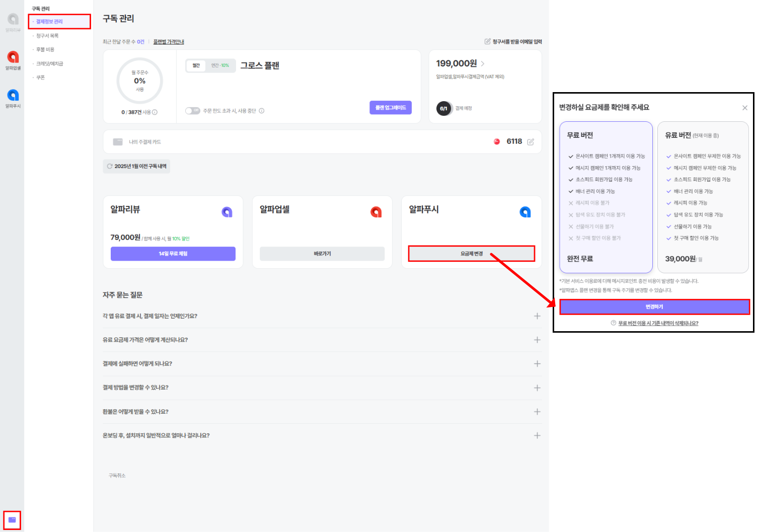Start 14일 무료 체험 for 알파리뷰
This screenshot has width=757, height=532.
173,254
